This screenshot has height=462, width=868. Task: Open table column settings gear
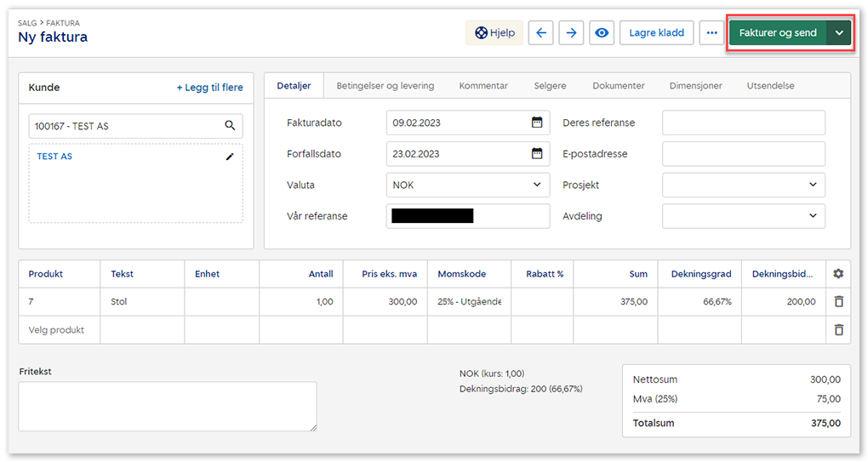(x=838, y=274)
